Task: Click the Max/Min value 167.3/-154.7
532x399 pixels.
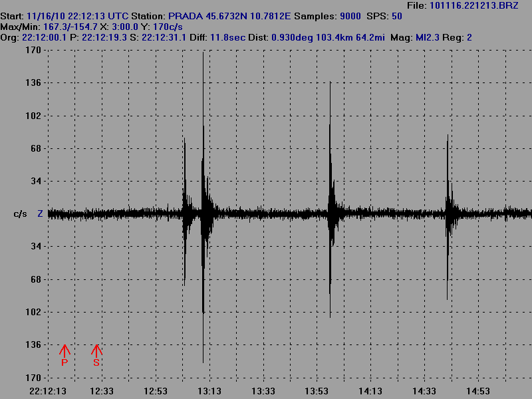Action: click(x=70, y=27)
